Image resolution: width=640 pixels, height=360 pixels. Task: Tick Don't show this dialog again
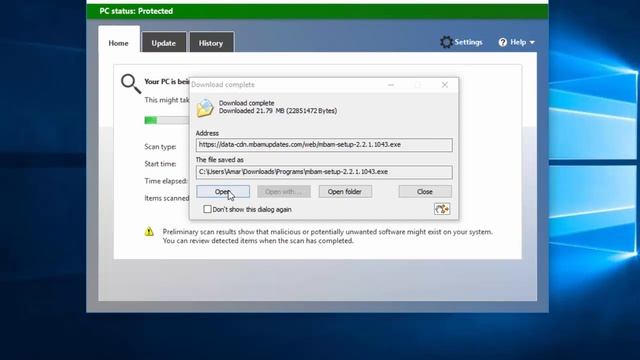pos(207,209)
